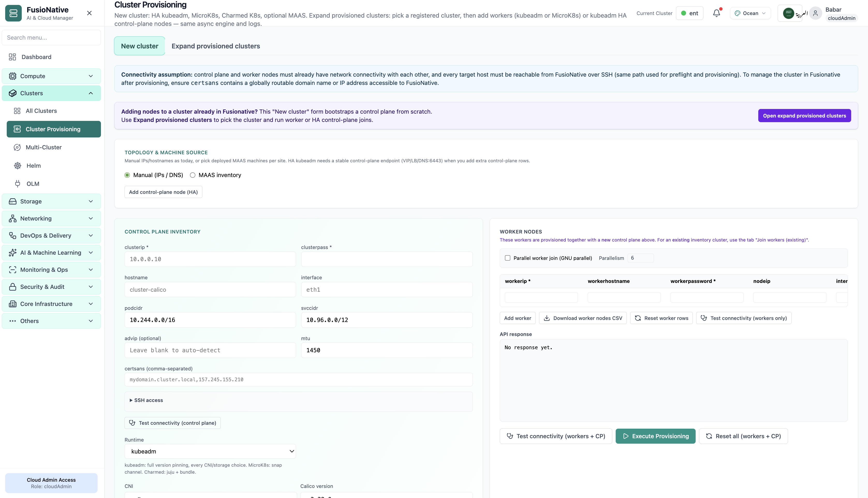Click the clusterpass input field
This screenshot has height=498, width=868.
point(387,259)
